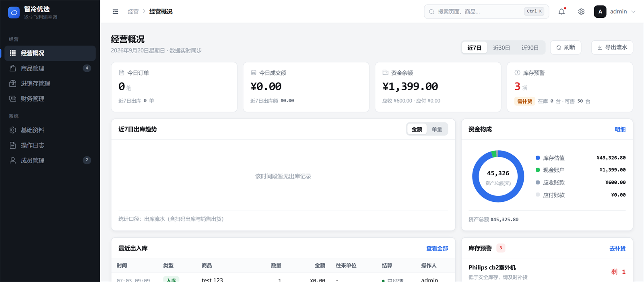Click the 导出流水 button

coord(612,48)
